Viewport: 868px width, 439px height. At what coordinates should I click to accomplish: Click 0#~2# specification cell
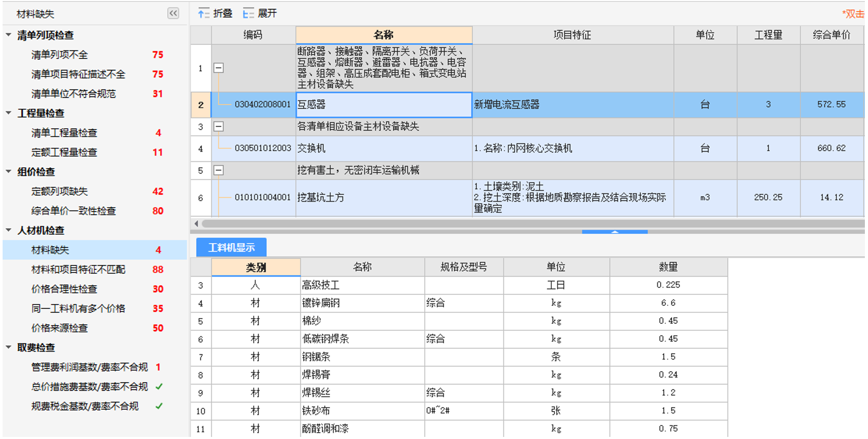coord(464,411)
